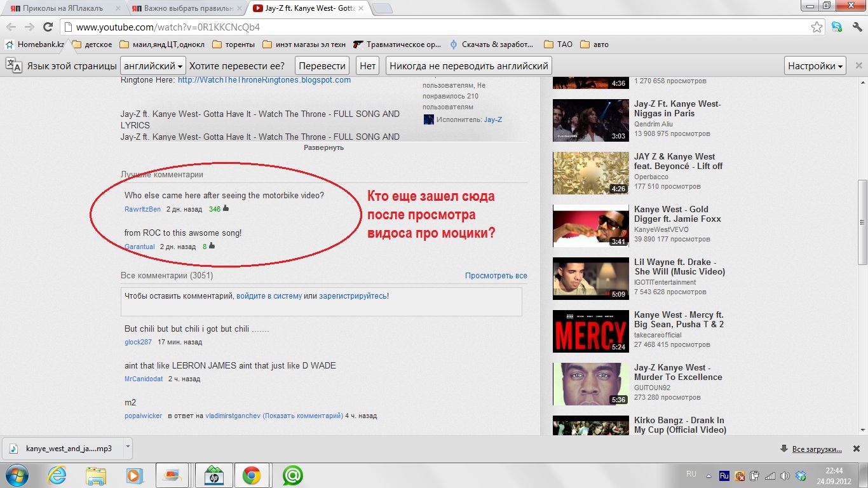Click the browser forward arrow
Image resolution: width=868 pixels, height=488 pixels.
pyautogui.click(x=29, y=27)
